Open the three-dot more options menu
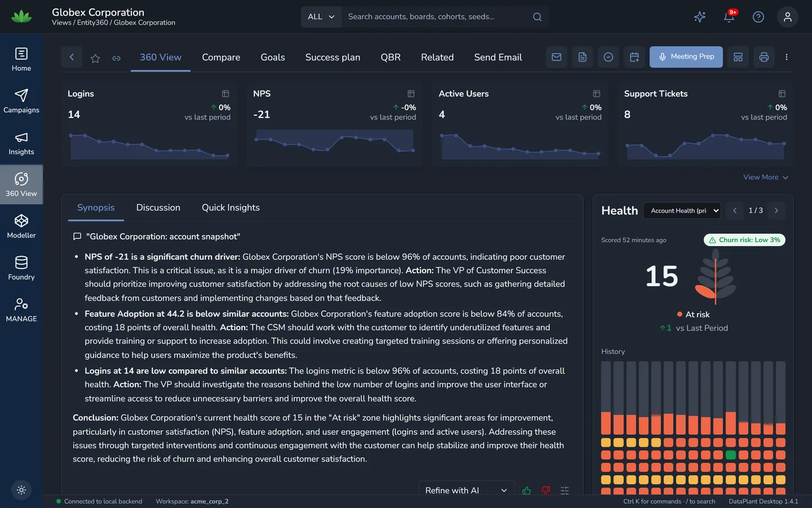 pyautogui.click(x=787, y=57)
